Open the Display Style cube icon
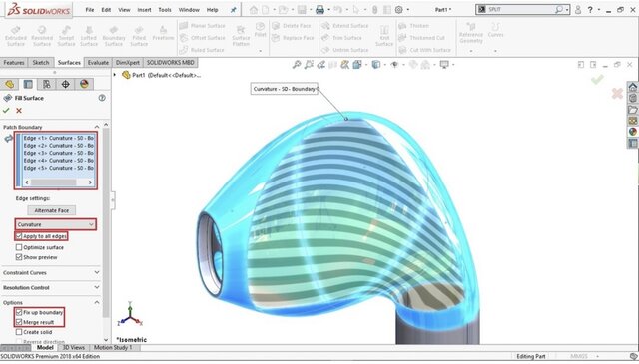Image resolution: width=639 pixels, height=364 pixels. pos(375,65)
